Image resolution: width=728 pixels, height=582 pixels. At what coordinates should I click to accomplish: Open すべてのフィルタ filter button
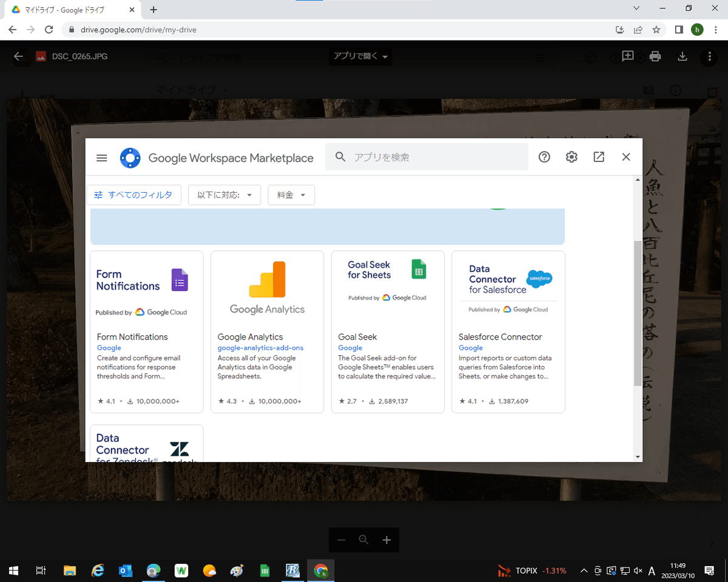click(134, 195)
